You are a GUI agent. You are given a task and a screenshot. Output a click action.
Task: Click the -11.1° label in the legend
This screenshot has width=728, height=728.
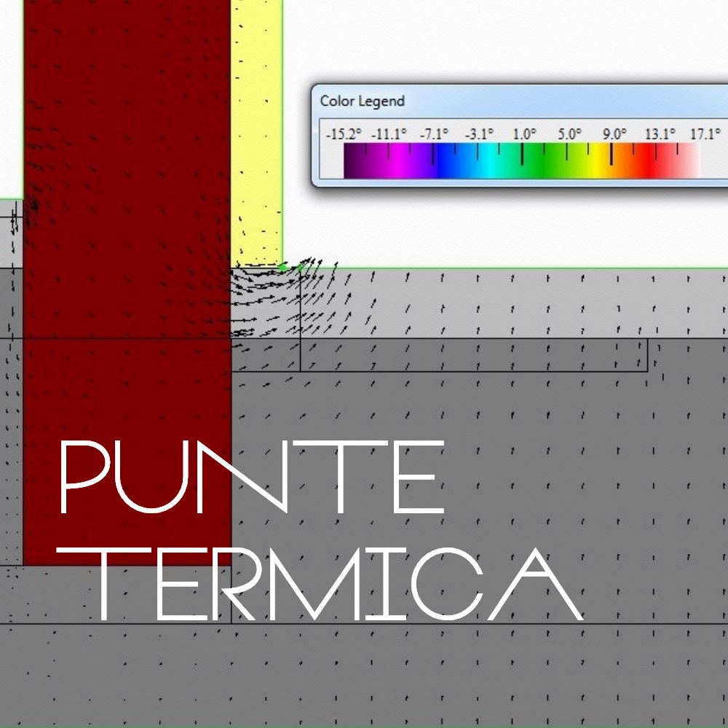coord(389,134)
